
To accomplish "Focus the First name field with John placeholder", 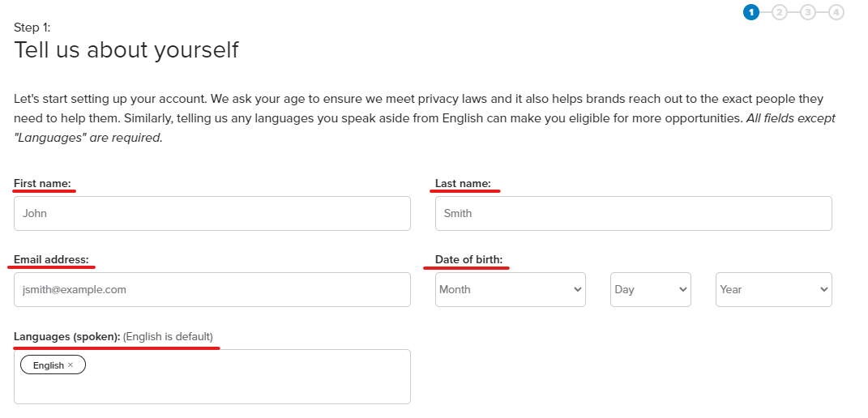I will click(212, 213).
